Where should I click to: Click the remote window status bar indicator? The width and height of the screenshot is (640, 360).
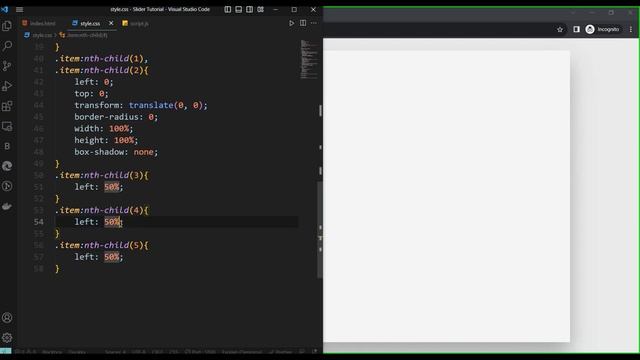(6, 351)
